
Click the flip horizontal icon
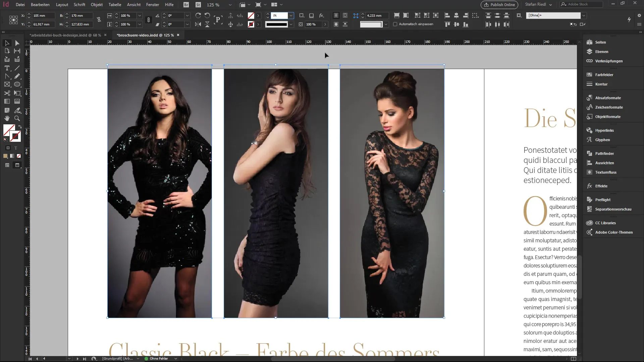(x=198, y=24)
